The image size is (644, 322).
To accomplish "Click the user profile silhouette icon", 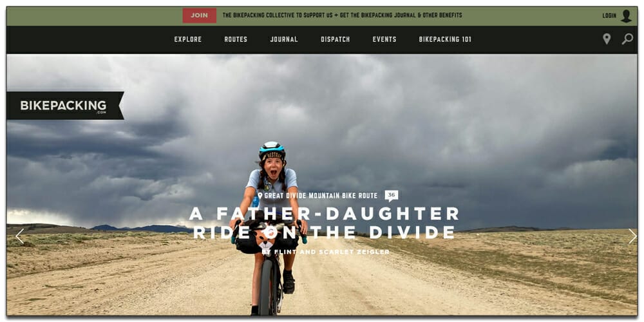I will tap(627, 16).
